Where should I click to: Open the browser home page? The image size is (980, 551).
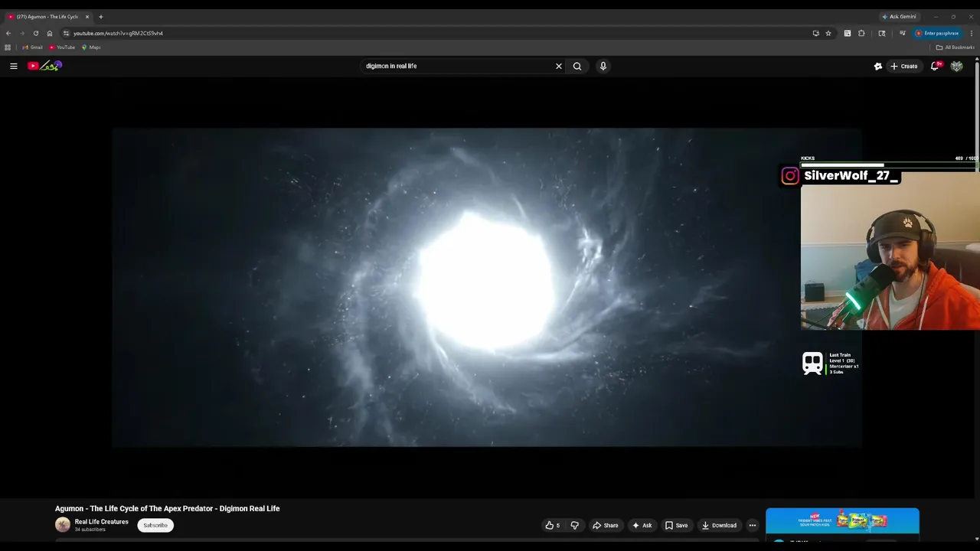(x=50, y=34)
